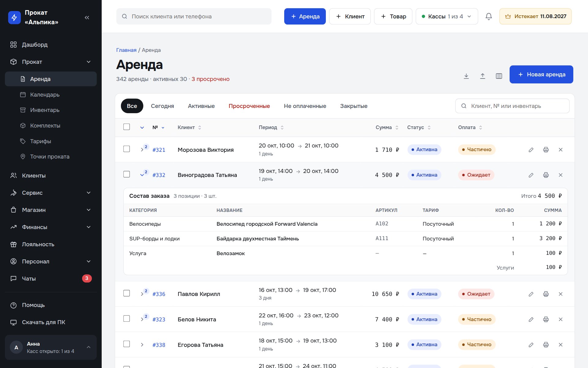The height and width of the screenshot is (368, 588).
Task: Expand the Финансы sidebar section
Action: click(51, 227)
